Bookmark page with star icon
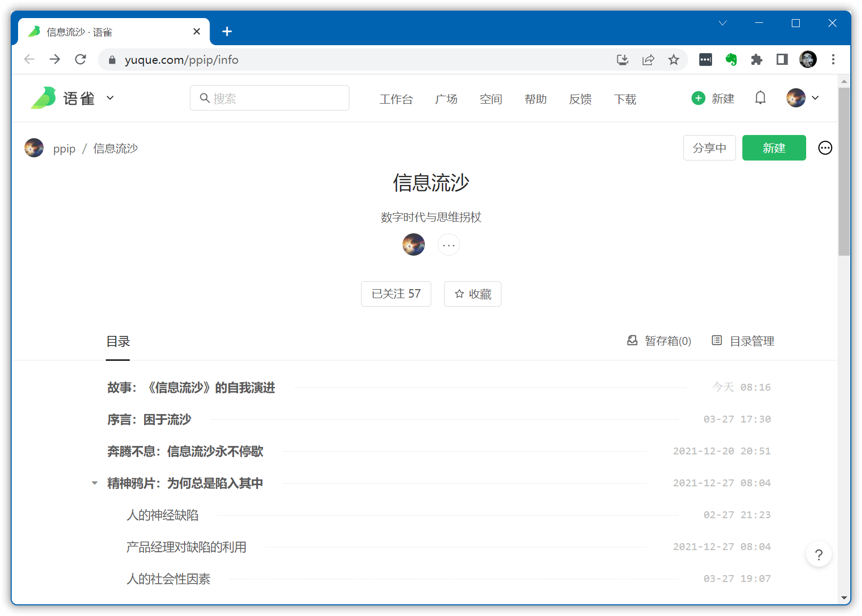The width and height of the screenshot is (862, 616). click(x=674, y=60)
